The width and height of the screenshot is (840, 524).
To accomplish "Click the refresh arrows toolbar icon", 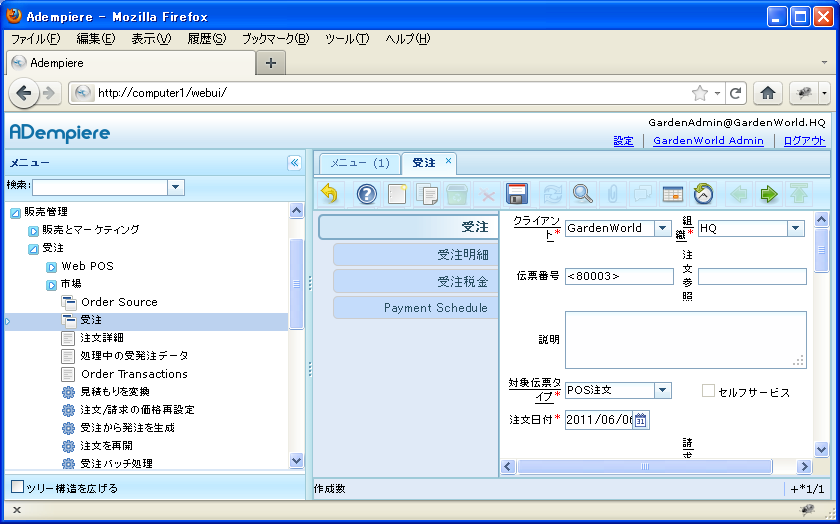I will point(552,194).
